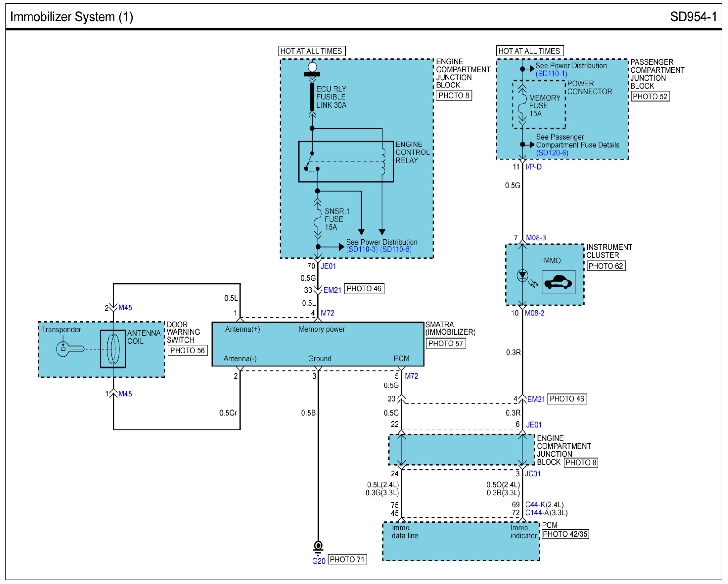Click the SMATRA immobilizer module block
This screenshot has height=584, width=728.
pyautogui.click(x=318, y=344)
